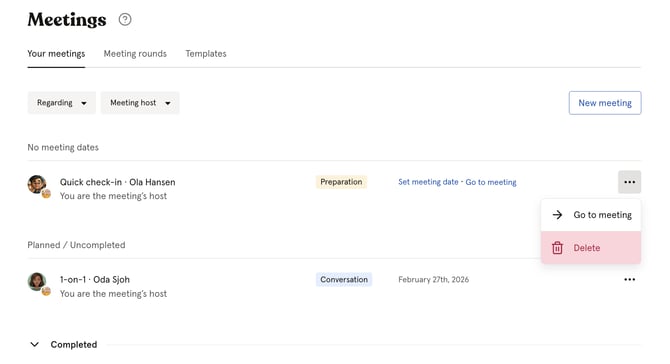The image size is (670, 364).
Task: Choose Delete from the popup menu
Action: point(591,248)
